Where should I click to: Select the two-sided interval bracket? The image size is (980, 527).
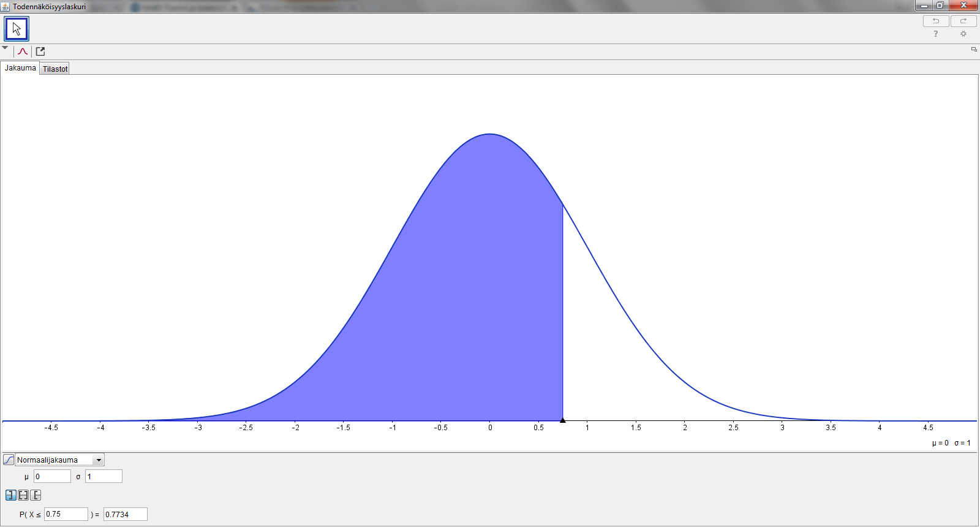coord(23,495)
